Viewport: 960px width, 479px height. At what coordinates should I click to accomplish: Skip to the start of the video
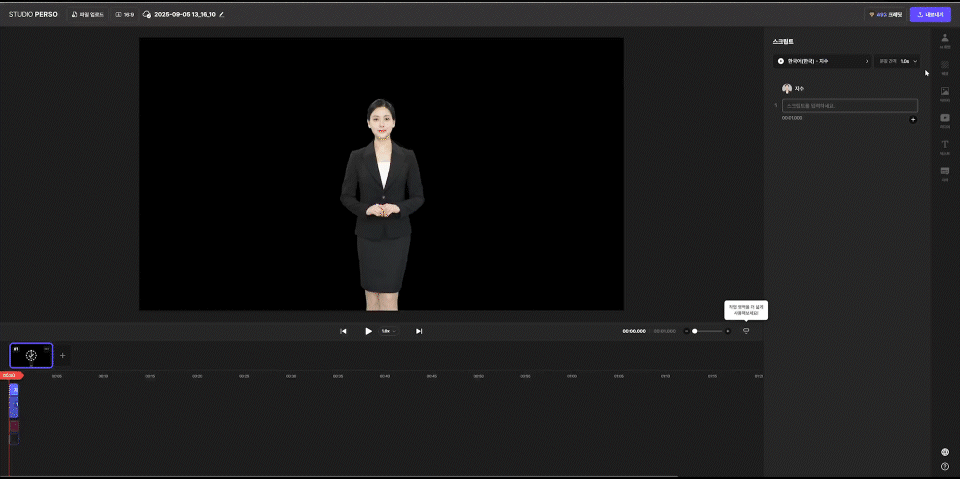tap(343, 331)
